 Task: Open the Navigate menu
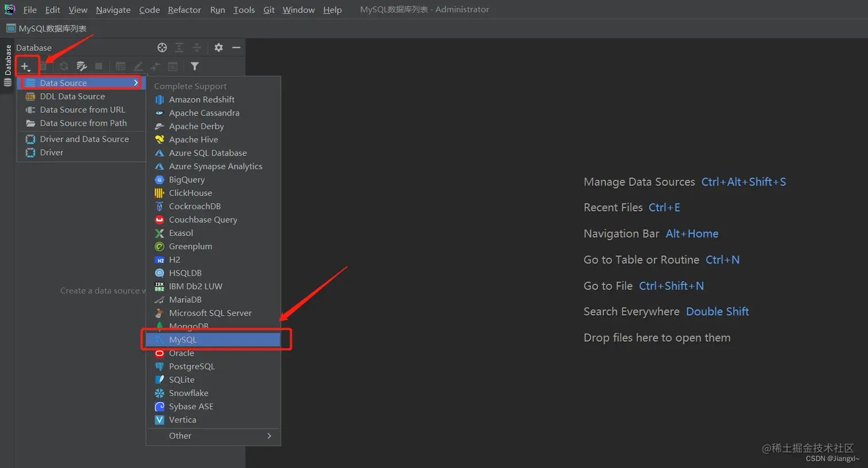(x=113, y=10)
